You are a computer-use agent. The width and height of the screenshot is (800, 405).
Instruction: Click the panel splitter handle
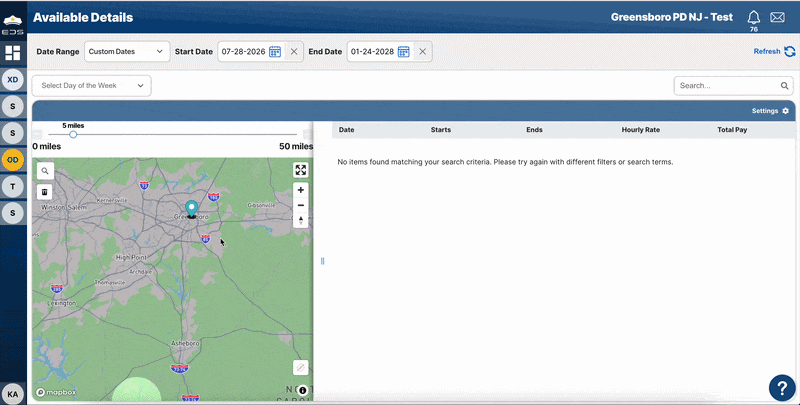tap(322, 261)
